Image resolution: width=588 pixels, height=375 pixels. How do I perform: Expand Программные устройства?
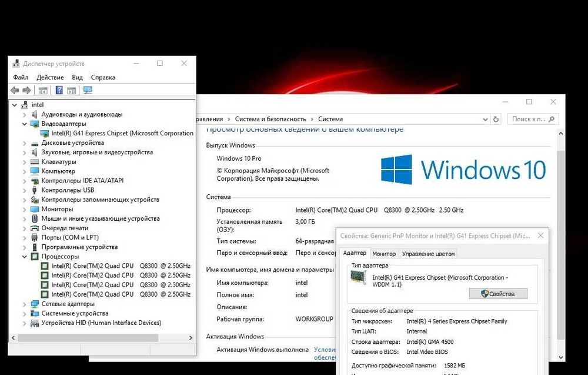(x=24, y=247)
